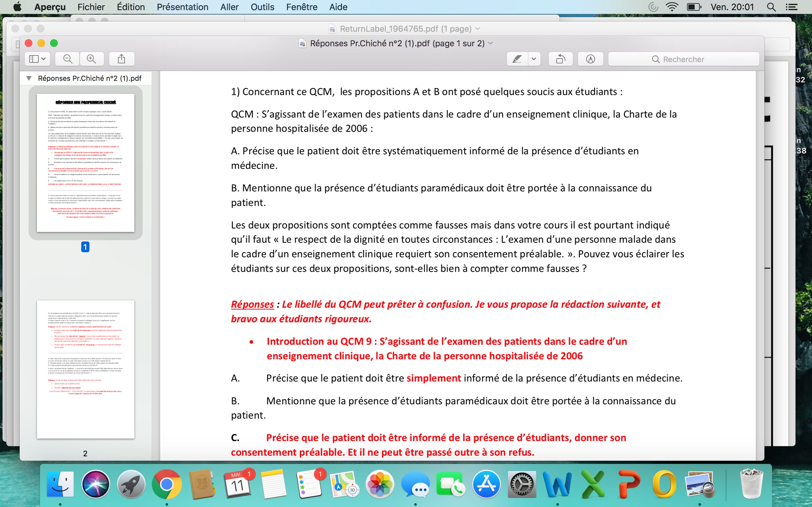Image resolution: width=812 pixels, height=507 pixels.
Task: Open Siri from the Dock
Action: pyautogui.click(x=95, y=484)
